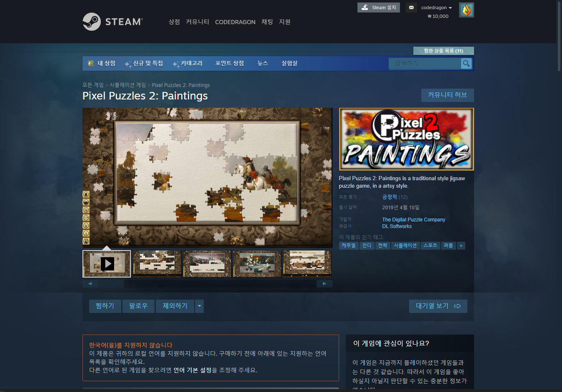Click Pixel Puzzles 2: Paintings breadcrumb
Viewport: 562px width, 392px height.
pos(181,85)
